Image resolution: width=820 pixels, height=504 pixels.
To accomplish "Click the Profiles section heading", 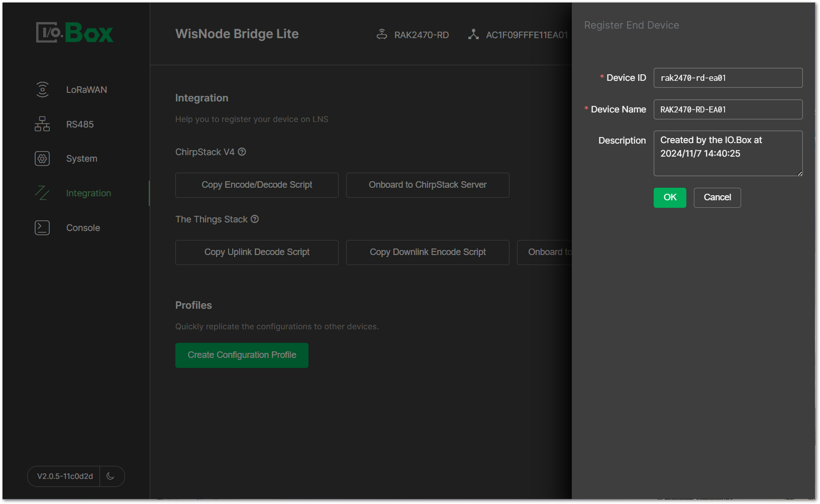I will [193, 305].
